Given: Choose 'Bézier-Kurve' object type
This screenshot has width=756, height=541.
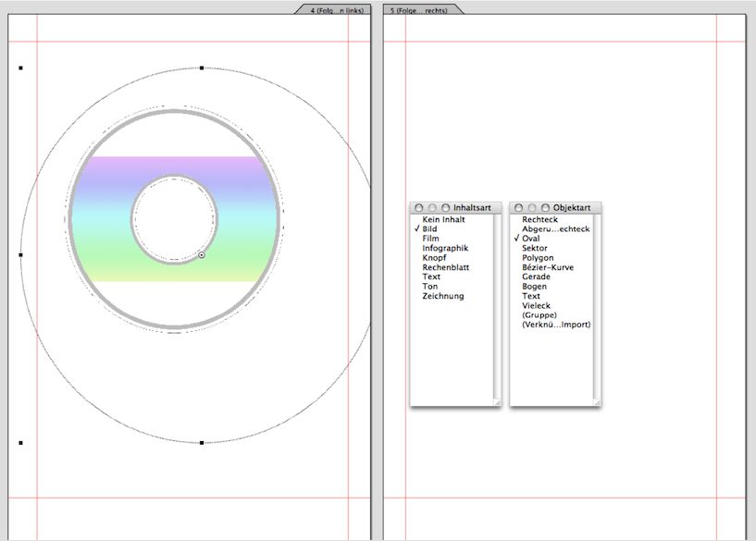Looking at the screenshot, I should coord(547,267).
